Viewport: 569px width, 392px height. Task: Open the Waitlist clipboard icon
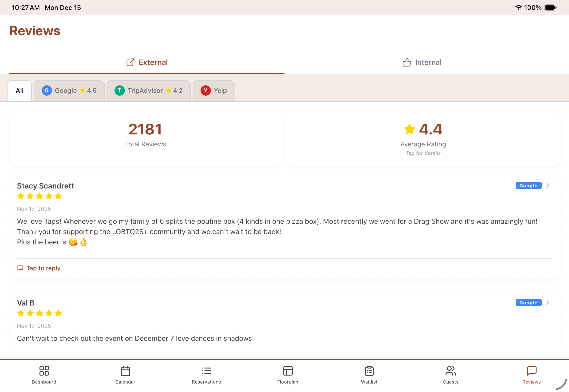click(369, 371)
